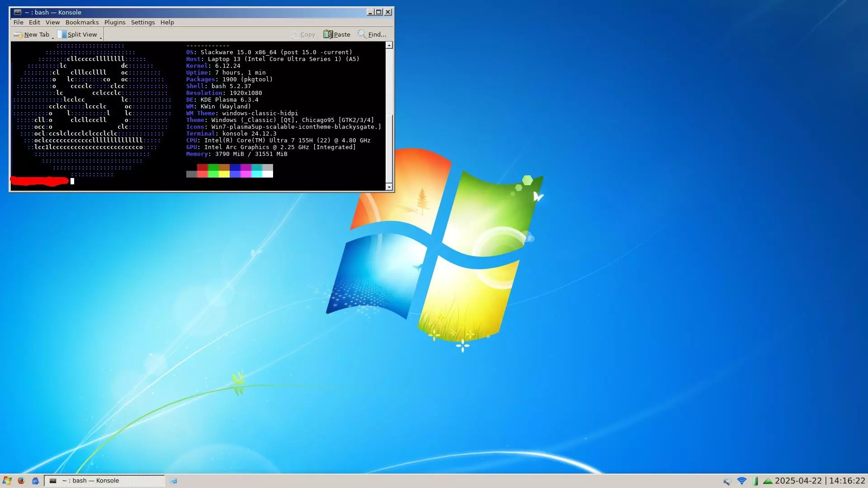The width and height of the screenshot is (868, 488).
Task: Click the Find toolbar button
Action: [x=372, y=34]
